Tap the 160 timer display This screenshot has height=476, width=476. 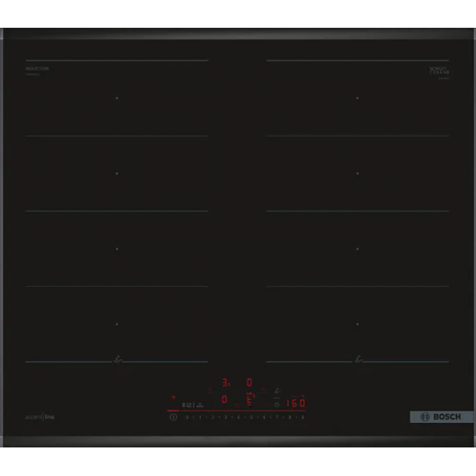[296, 403]
